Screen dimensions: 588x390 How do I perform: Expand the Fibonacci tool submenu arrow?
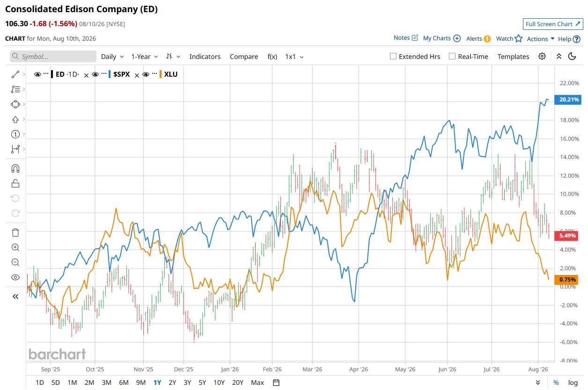tap(23, 89)
